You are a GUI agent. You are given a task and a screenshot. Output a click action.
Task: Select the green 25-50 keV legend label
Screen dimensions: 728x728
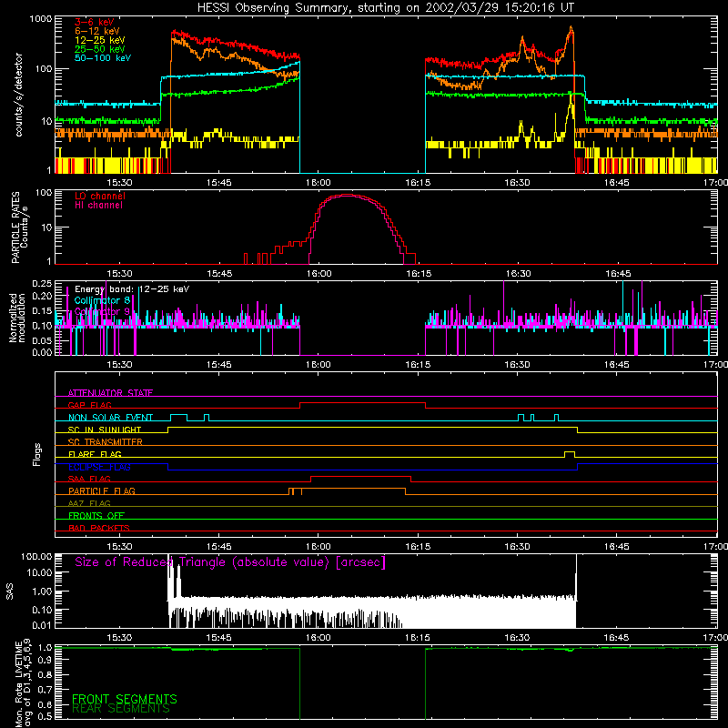tap(100, 49)
